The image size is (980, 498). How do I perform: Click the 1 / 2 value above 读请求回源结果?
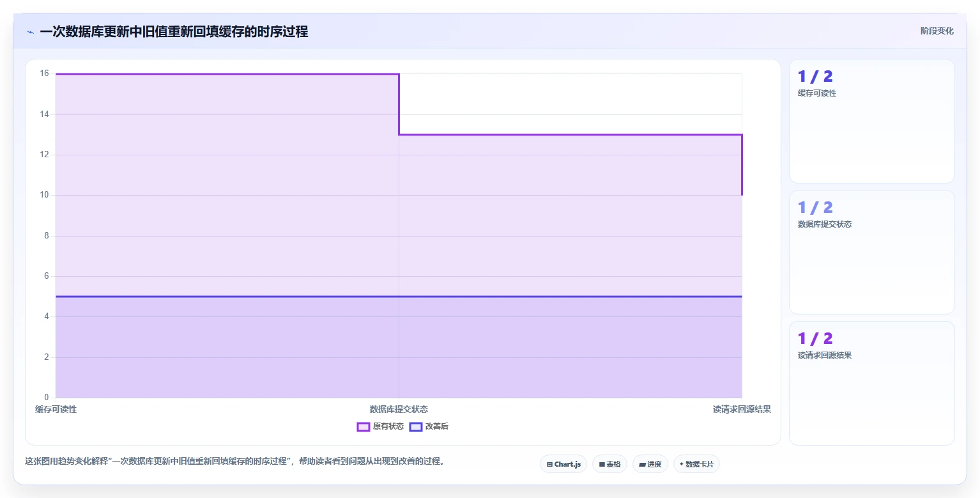point(815,339)
